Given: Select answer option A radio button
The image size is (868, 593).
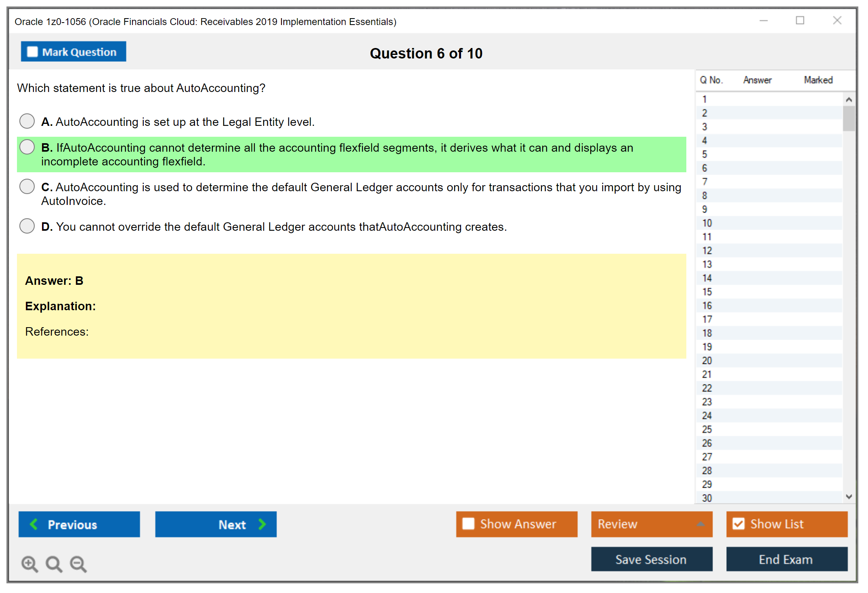Looking at the screenshot, I should pos(27,121).
